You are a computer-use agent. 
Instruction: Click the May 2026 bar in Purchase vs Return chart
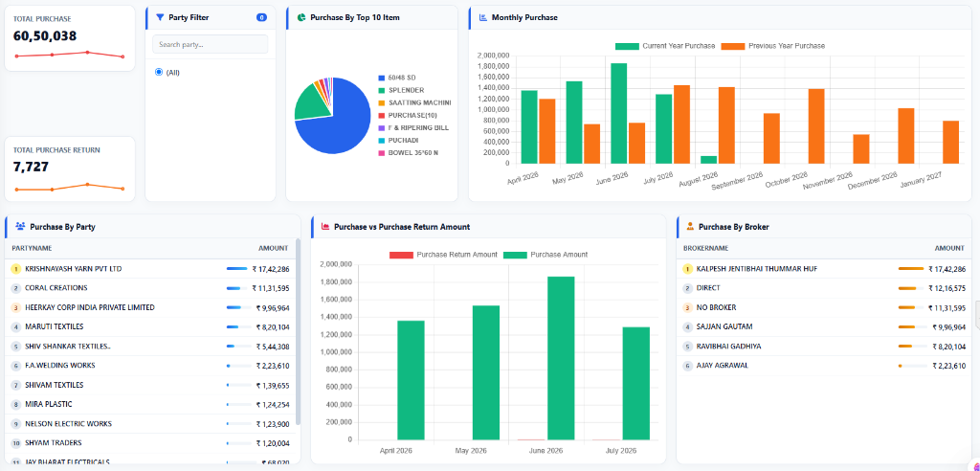[x=486, y=372]
